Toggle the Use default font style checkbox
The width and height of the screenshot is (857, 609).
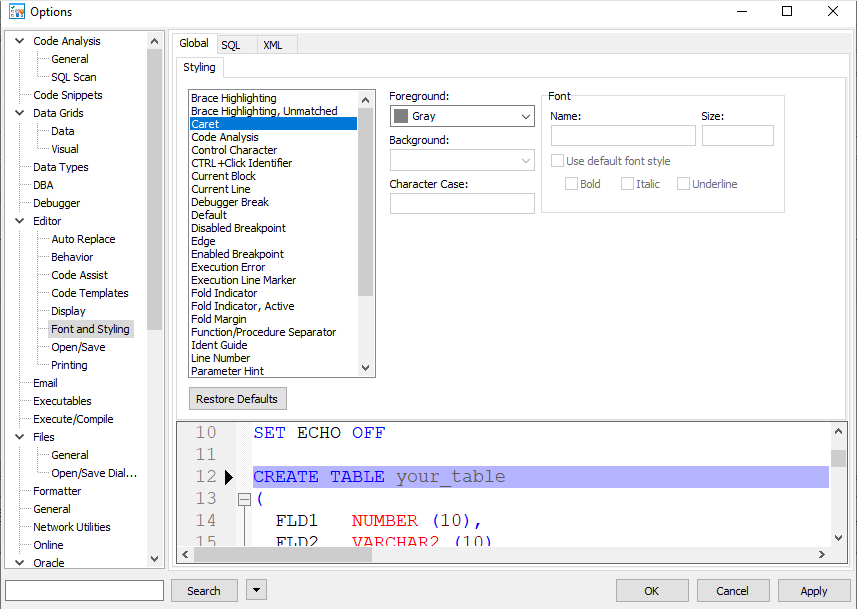tap(557, 161)
